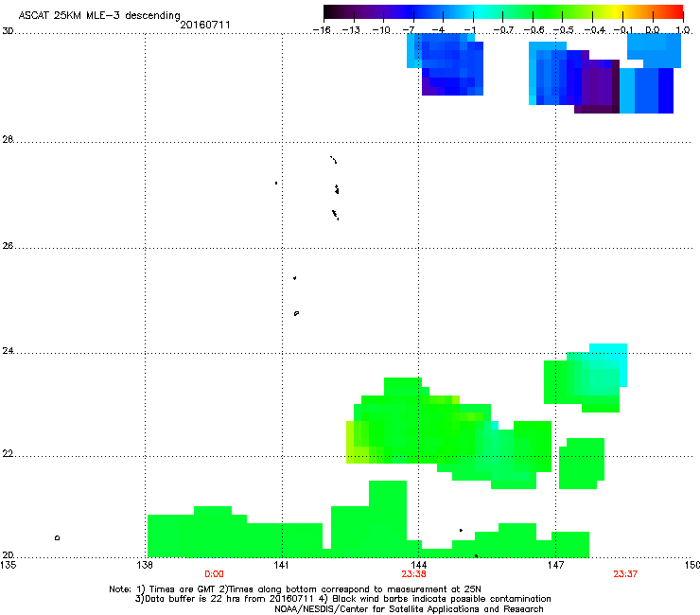
Task: Click the '-10' color scale label
Action: [381, 30]
